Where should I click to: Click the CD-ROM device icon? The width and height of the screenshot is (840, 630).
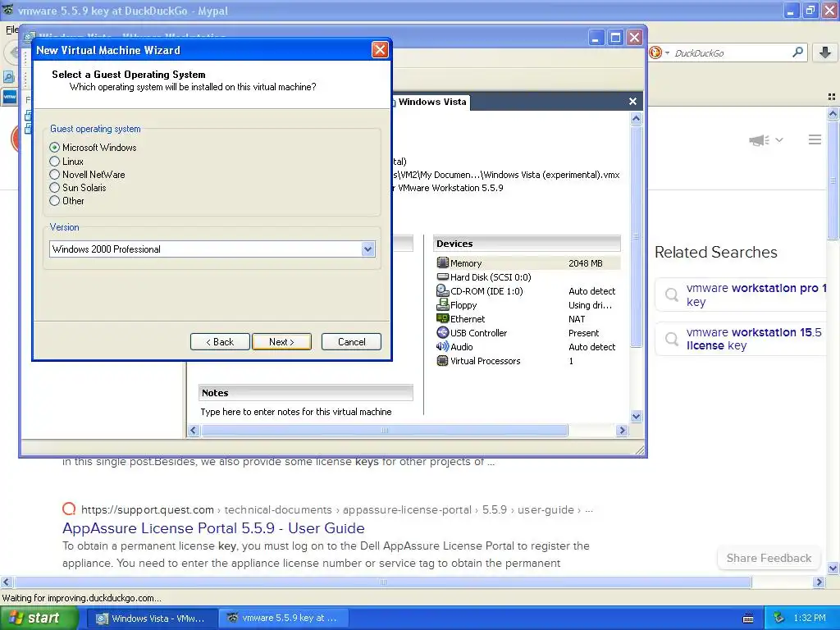(442, 290)
